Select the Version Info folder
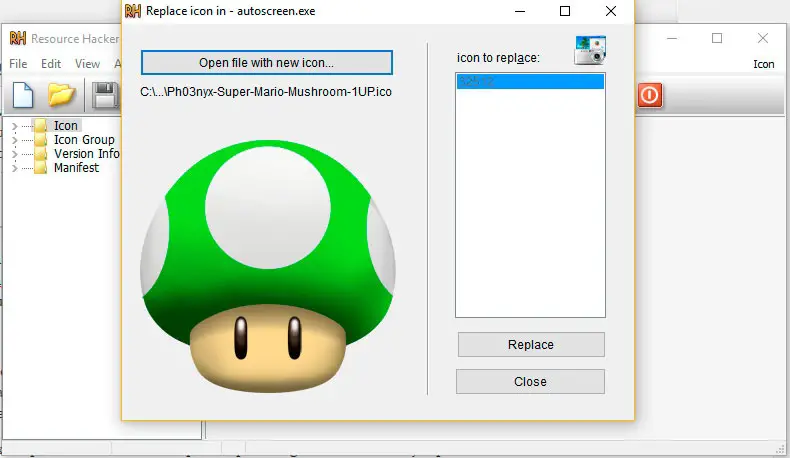Image resolution: width=790 pixels, height=458 pixels. tap(77, 154)
